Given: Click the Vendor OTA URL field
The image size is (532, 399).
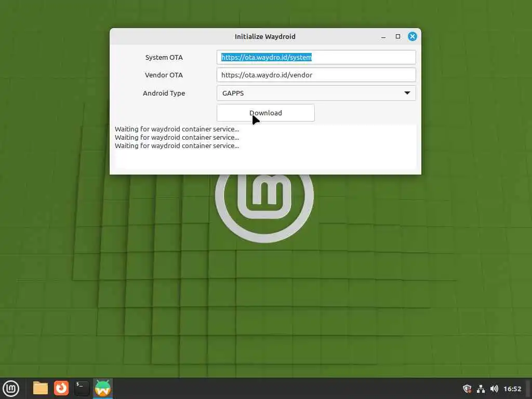Looking at the screenshot, I should (x=316, y=75).
